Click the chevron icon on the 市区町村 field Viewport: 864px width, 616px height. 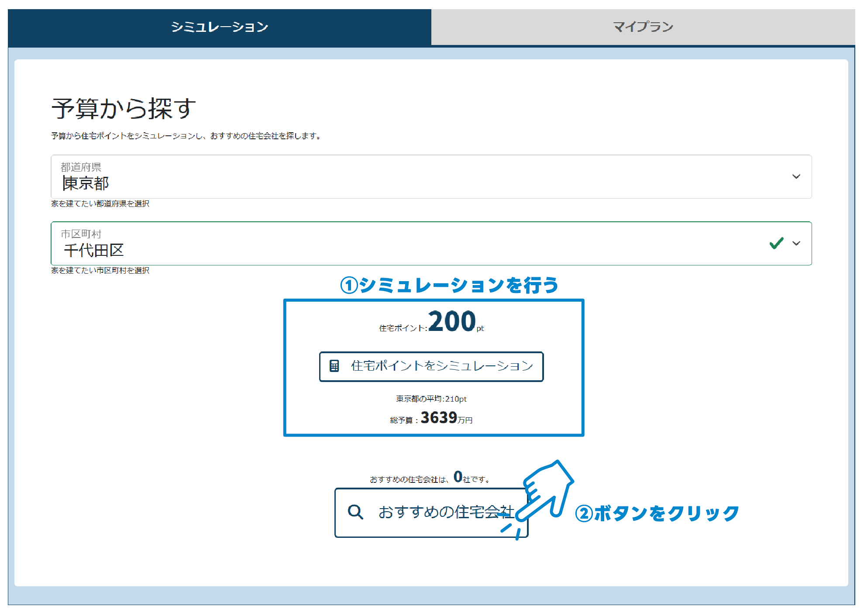(797, 244)
